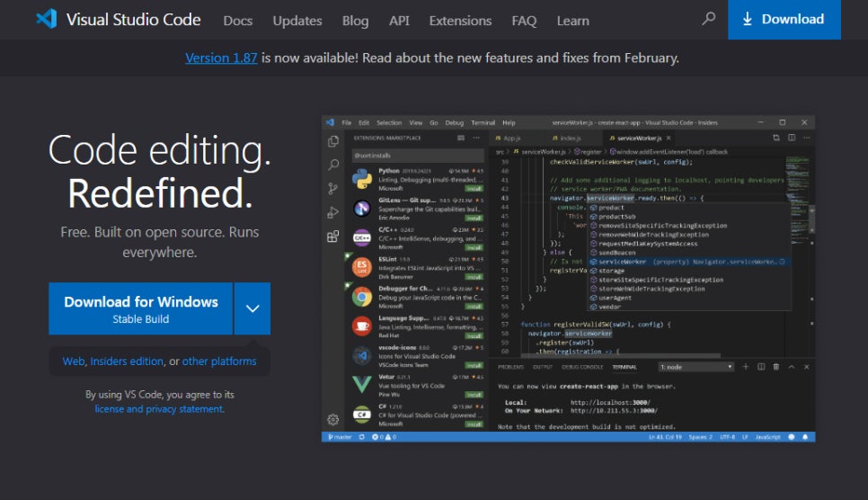Click the split editor icon
The height and width of the screenshot is (500, 868).
[x=792, y=138]
